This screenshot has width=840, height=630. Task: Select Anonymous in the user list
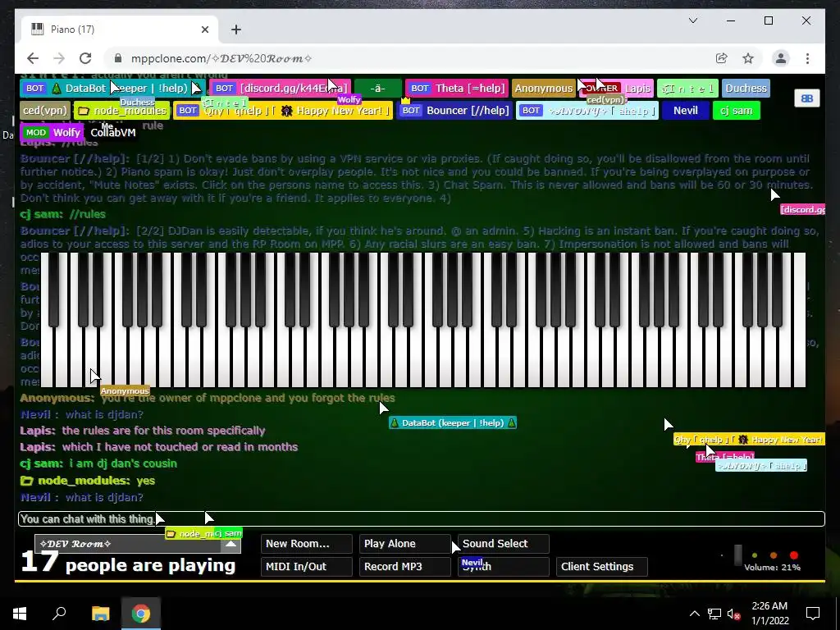[x=543, y=89]
